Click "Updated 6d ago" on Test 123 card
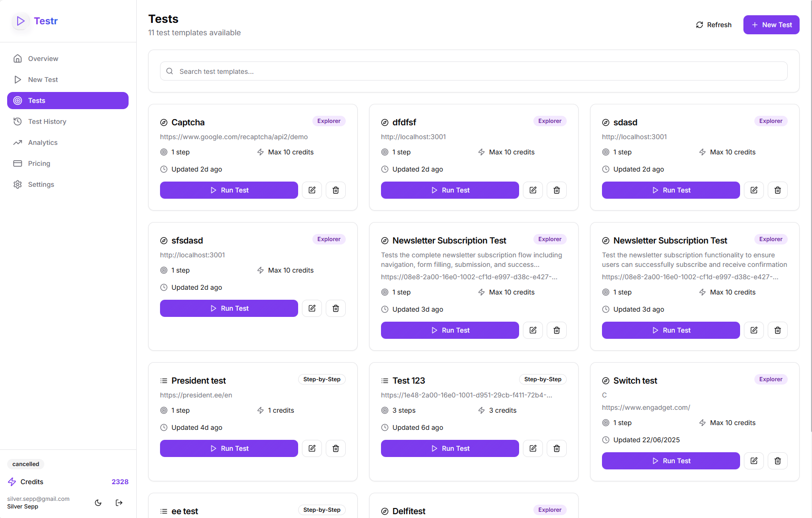 coord(418,427)
